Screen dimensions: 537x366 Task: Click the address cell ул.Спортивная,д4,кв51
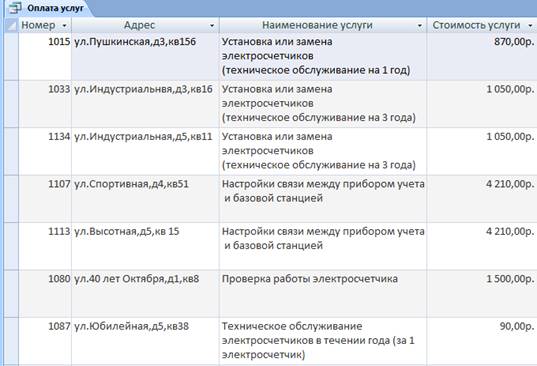point(145,199)
